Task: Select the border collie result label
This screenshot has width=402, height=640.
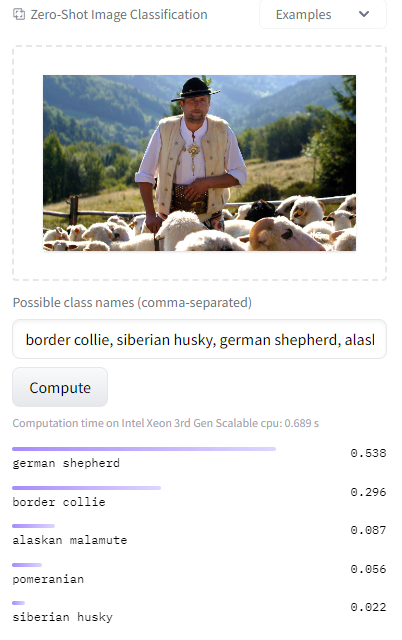Action: (59, 502)
